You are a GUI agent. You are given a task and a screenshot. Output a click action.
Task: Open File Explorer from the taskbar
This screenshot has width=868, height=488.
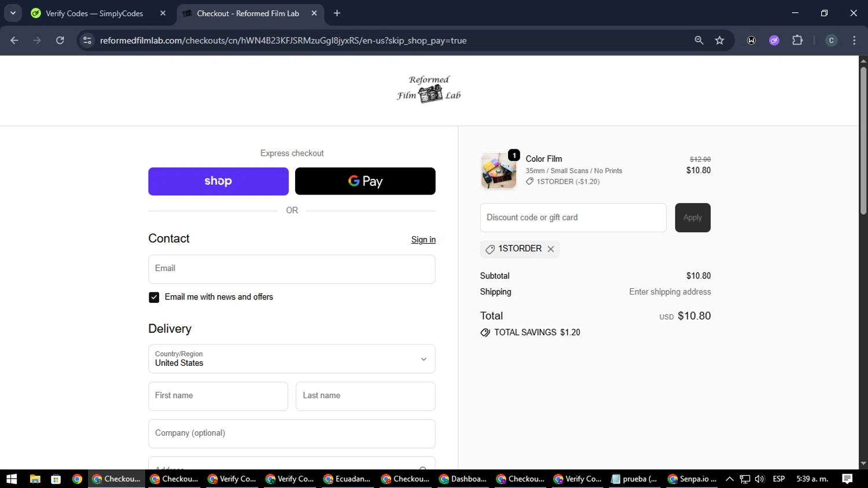[x=35, y=479]
